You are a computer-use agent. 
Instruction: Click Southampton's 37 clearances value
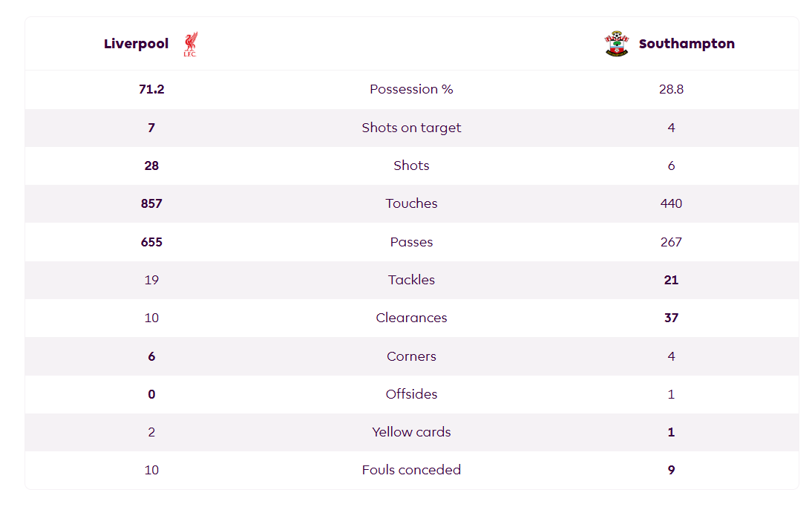click(x=671, y=318)
